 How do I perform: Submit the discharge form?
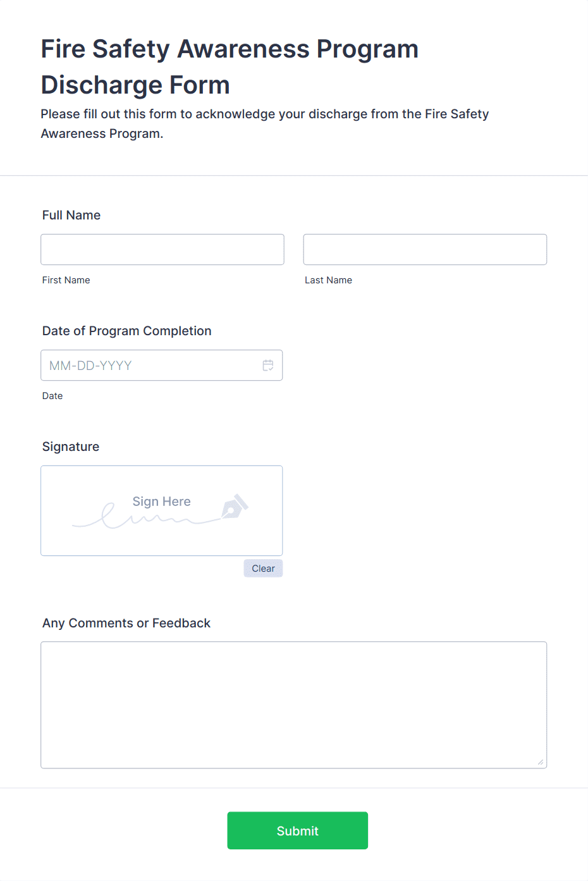298,830
